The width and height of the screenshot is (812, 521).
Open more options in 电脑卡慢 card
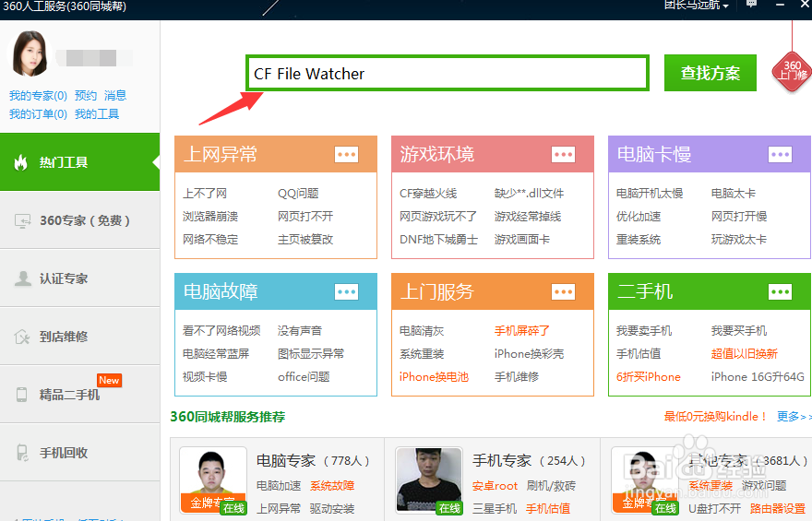click(780, 154)
